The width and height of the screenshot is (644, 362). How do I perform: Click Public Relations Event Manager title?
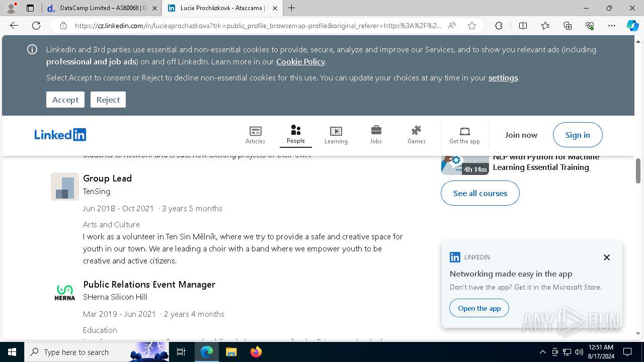(x=149, y=284)
